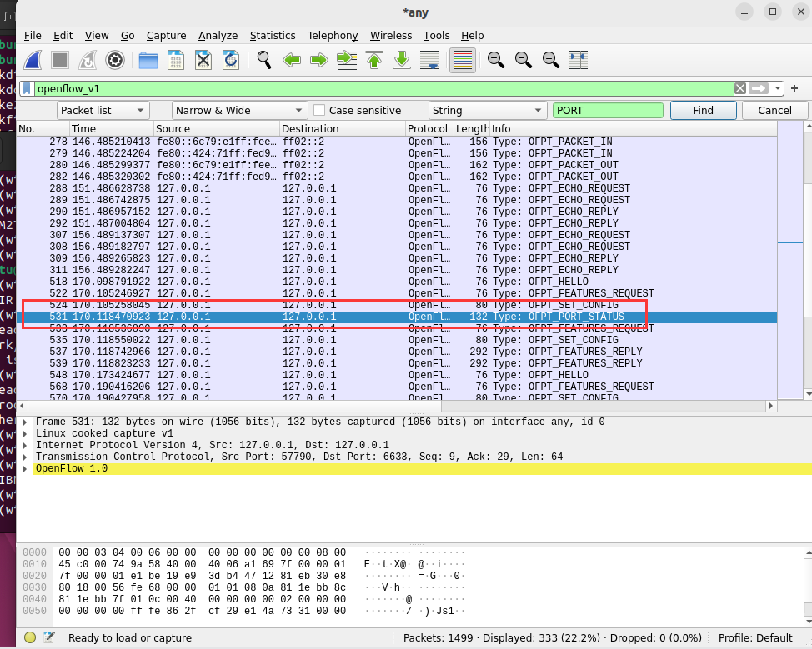Click the PORT search text field
The width and height of the screenshot is (812, 649).
click(x=608, y=110)
